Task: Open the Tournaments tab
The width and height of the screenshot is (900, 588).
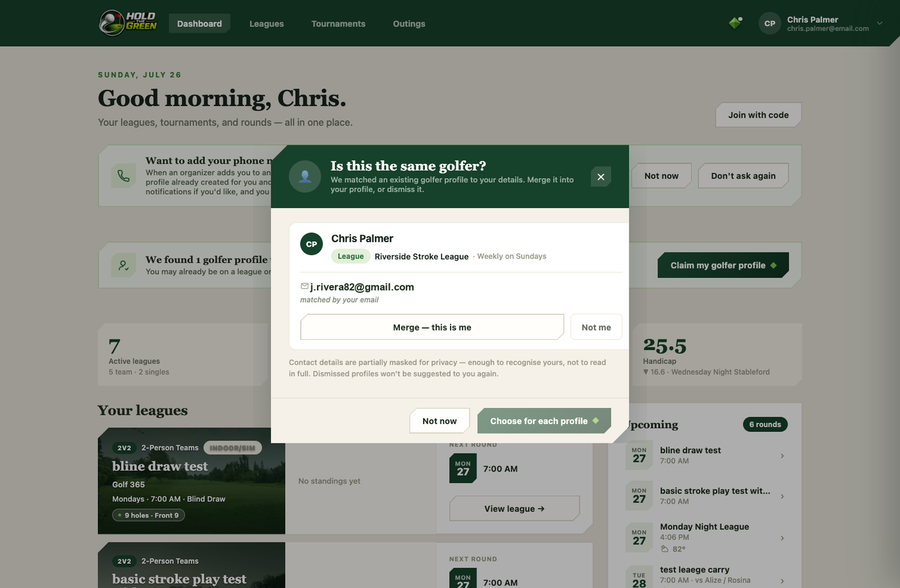Action: click(x=338, y=24)
